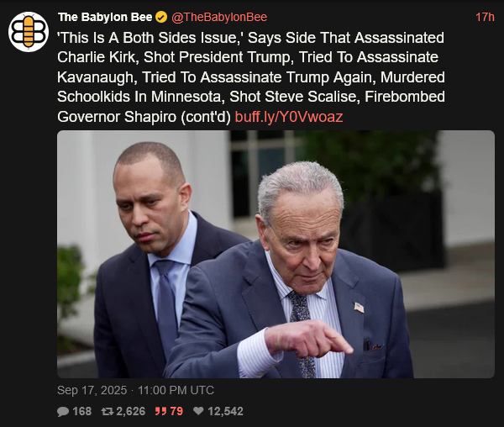View the 168 replies count
This screenshot has height=427, width=504.
point(82,411)
